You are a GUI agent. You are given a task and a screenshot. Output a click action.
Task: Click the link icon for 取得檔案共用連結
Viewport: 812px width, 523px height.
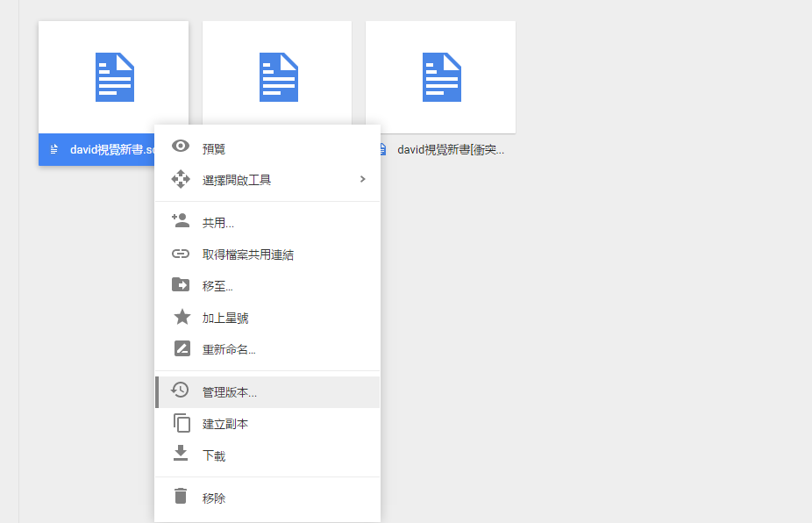pyautogui.click(x=181, y=254)
